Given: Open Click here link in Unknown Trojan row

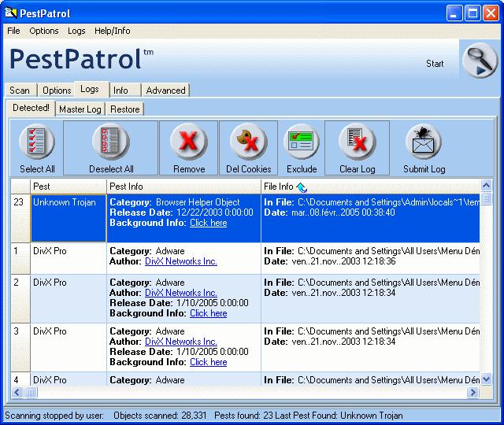Looking at the screenshot, I should point(208,223).
